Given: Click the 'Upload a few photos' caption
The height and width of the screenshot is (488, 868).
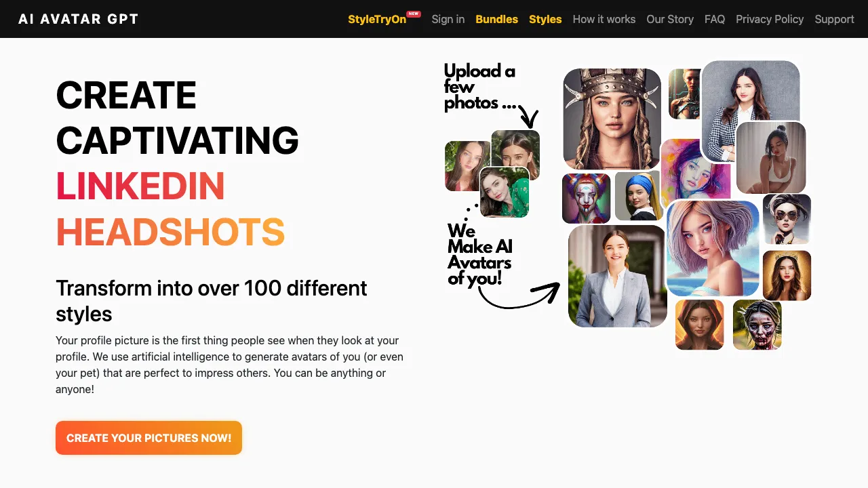Looking at the screenshot, I should click(480, 87).
